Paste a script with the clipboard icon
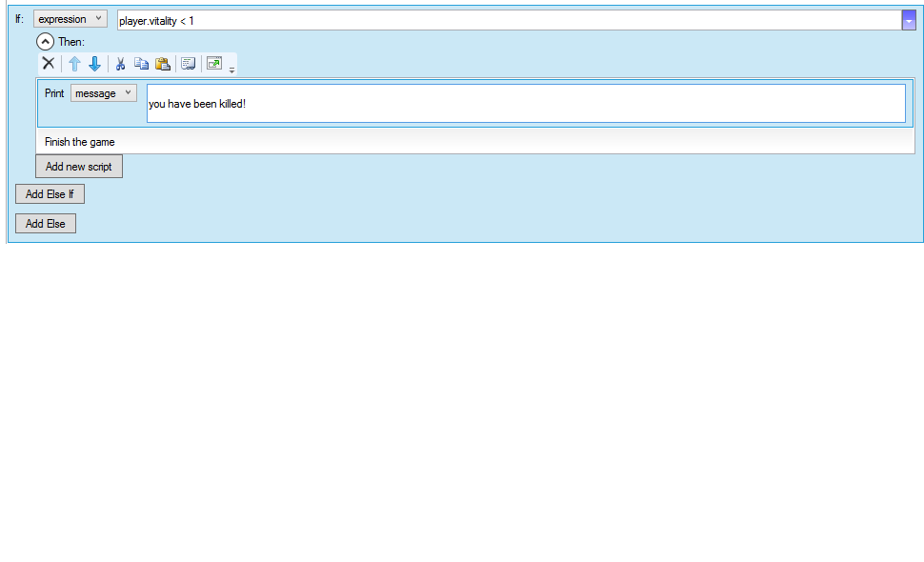 (x=163, y=64)
